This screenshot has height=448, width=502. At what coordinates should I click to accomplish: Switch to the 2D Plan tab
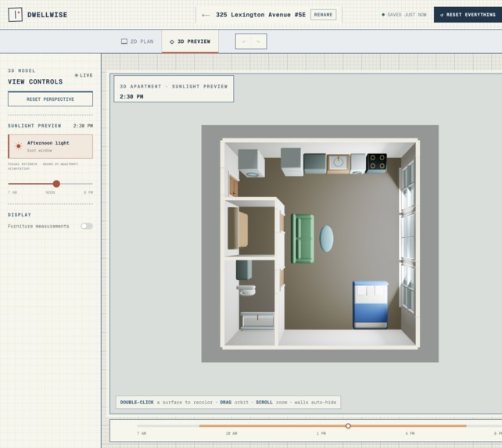[138, 41]
